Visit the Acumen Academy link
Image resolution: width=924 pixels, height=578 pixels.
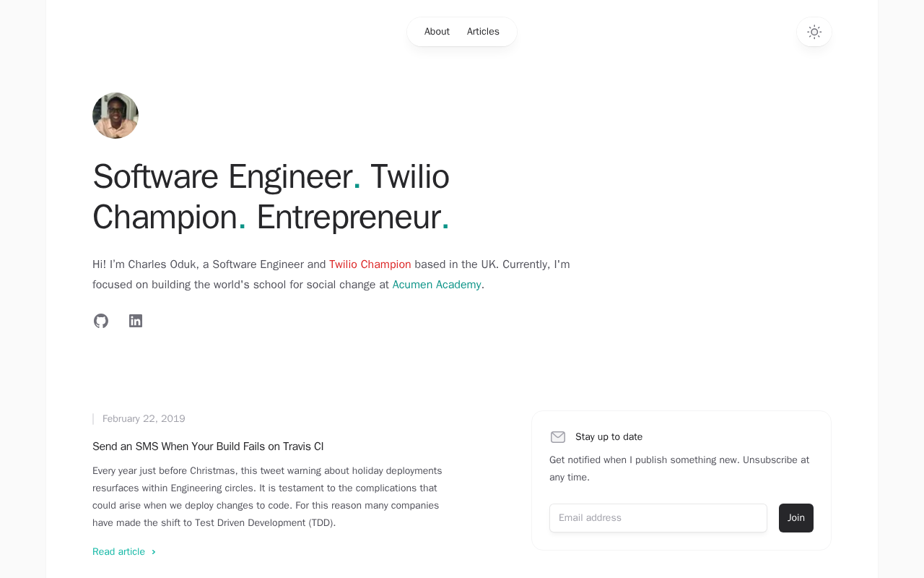437,285
